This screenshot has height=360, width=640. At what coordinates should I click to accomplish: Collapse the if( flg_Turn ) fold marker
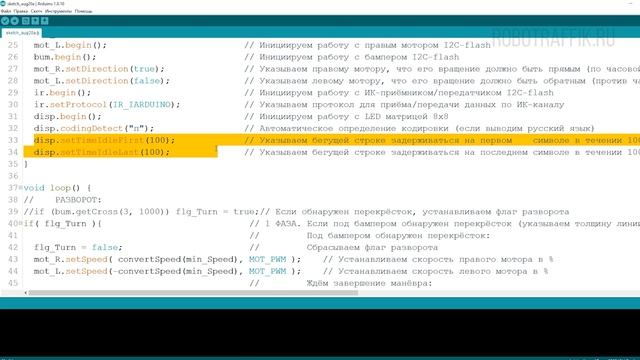point(21,224)
